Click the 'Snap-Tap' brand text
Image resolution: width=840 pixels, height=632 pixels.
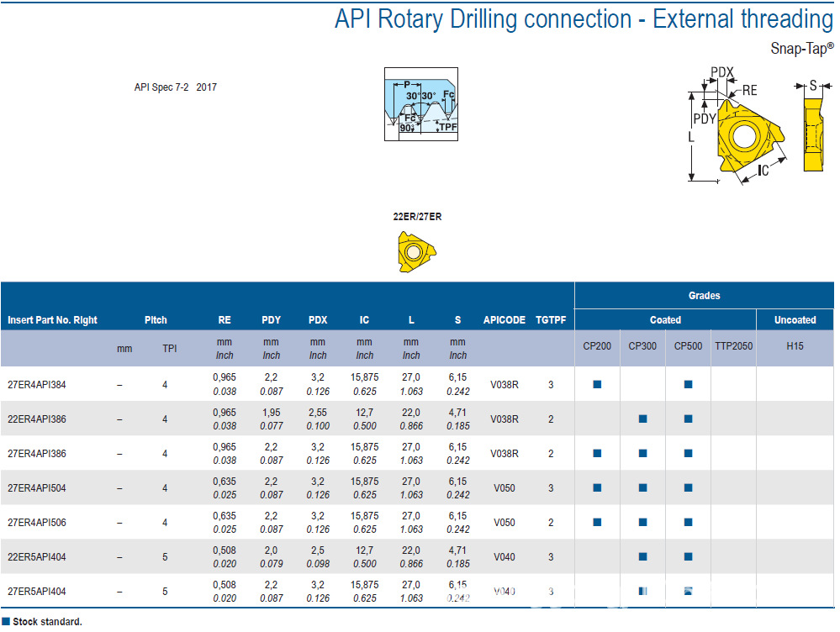(802, 49)
